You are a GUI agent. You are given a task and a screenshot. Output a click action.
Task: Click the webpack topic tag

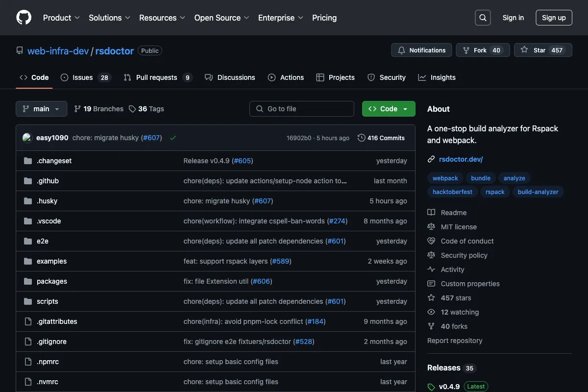click(445, 178)
